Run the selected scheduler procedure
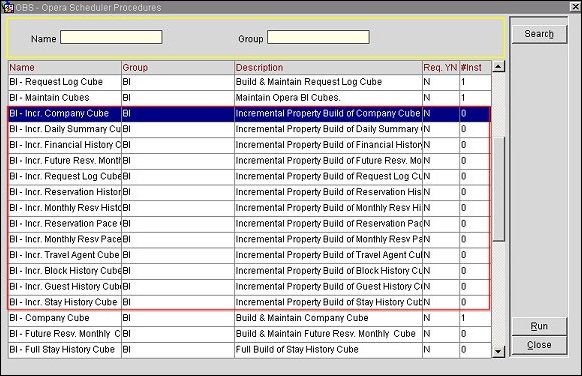 539,326
